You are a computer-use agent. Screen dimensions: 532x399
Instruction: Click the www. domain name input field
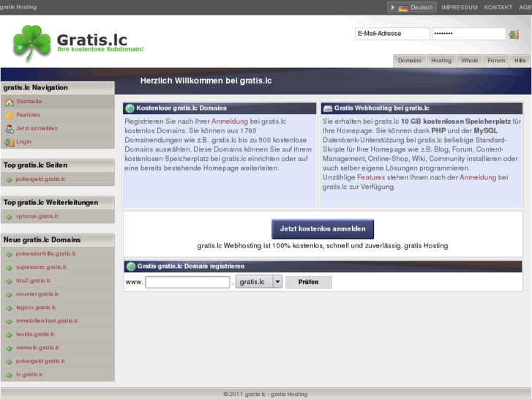coord(187,282)
